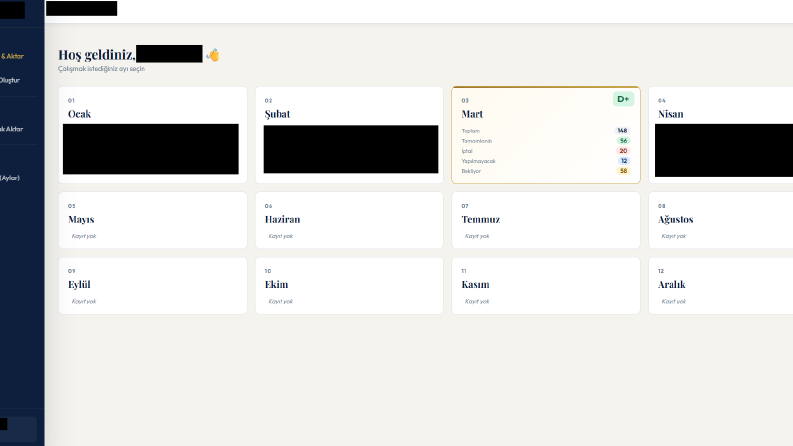Click the Toplam count badge 148

pos(622,130)
